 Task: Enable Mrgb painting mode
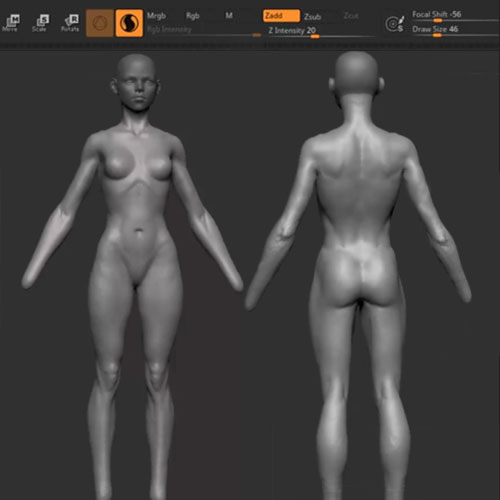coord(156,16)
